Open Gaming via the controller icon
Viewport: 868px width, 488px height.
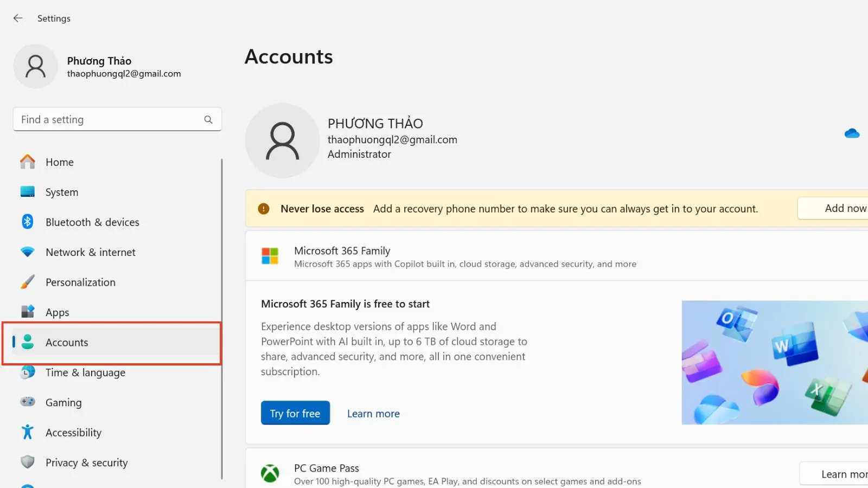point(27,402)
